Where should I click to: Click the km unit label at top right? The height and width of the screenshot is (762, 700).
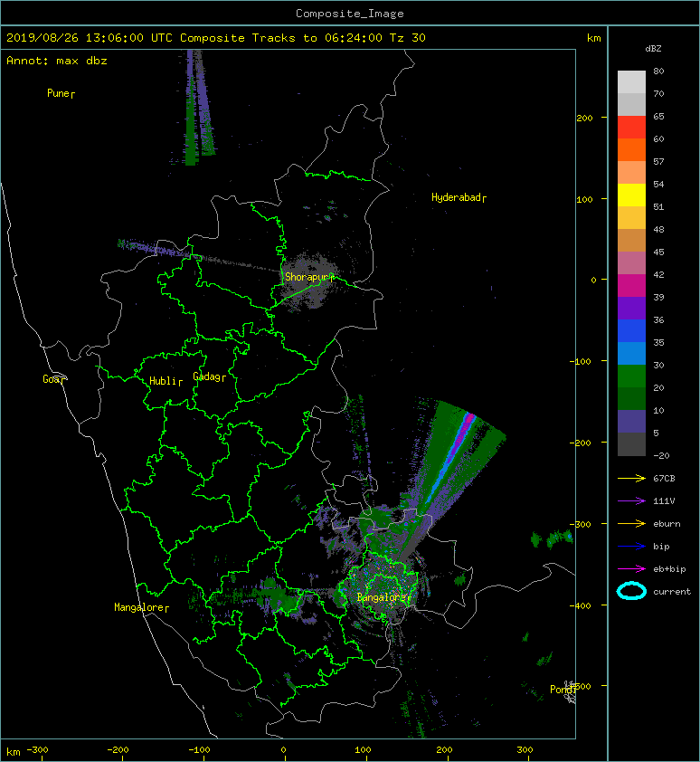pyautogui.click(x=593, y=38)
